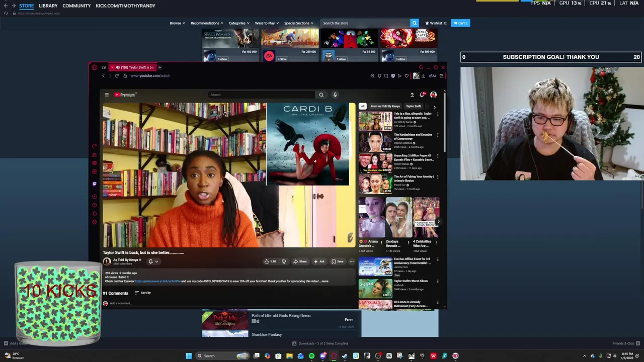The width and height of the screenshot is (644, 362).
Task: Switch to Steam LIBRARY tab
Action: 48,6
